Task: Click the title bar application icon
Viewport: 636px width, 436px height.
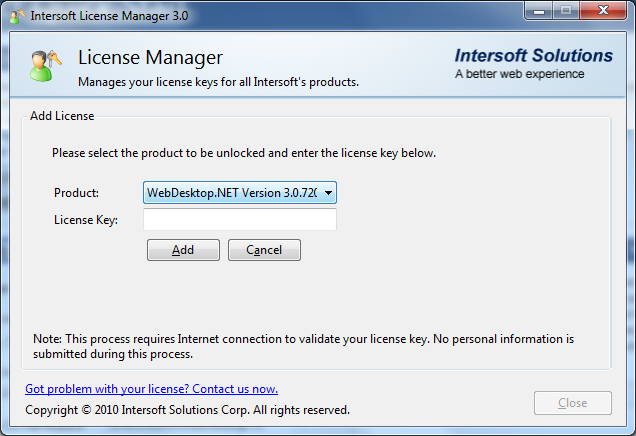Action: pyautogui.click(x=17, y=16)
